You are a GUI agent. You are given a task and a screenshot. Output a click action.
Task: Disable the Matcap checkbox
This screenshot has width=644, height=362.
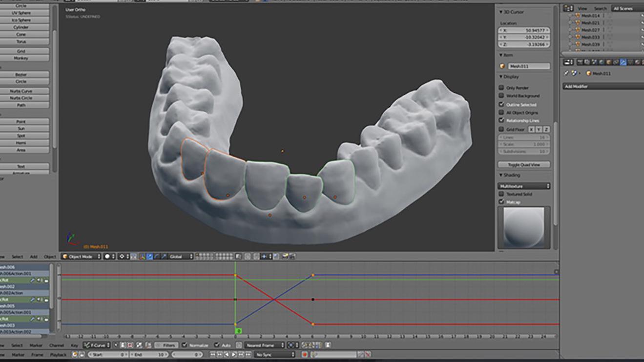[501, 201]
